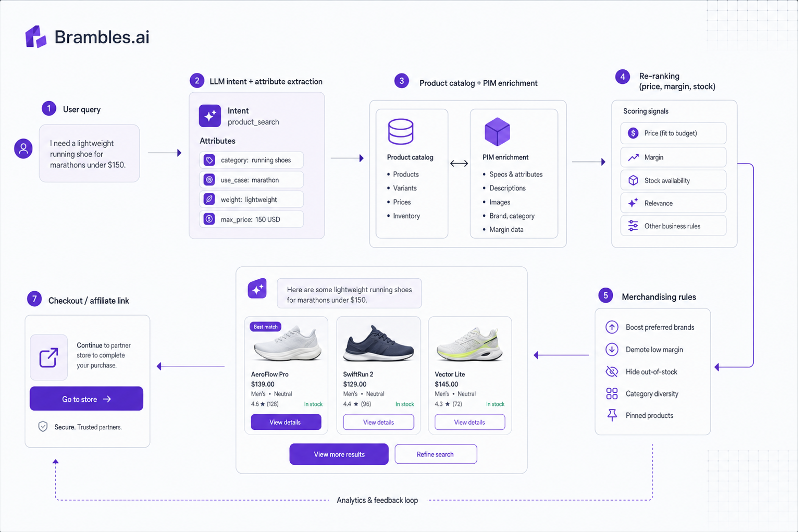Click the Inventory bullet in Product catalog
Screen dimensions: 798x532
pyautogui.click(x=403, y=216)
